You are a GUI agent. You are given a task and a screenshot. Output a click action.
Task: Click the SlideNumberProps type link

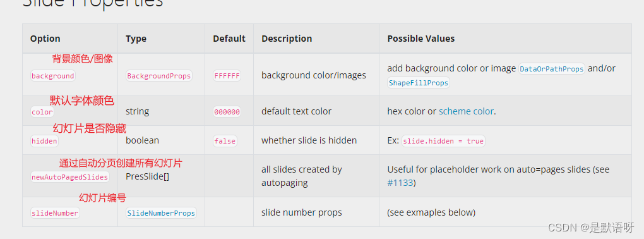tap(161, 213)
